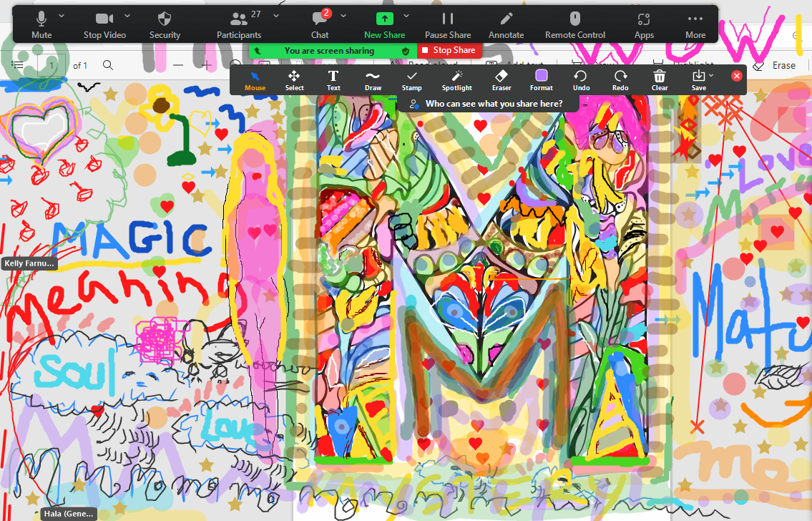This screenshot has height=521, width=812.
Task: Turn off camera with Stop Video
Action: click(104, 24)
